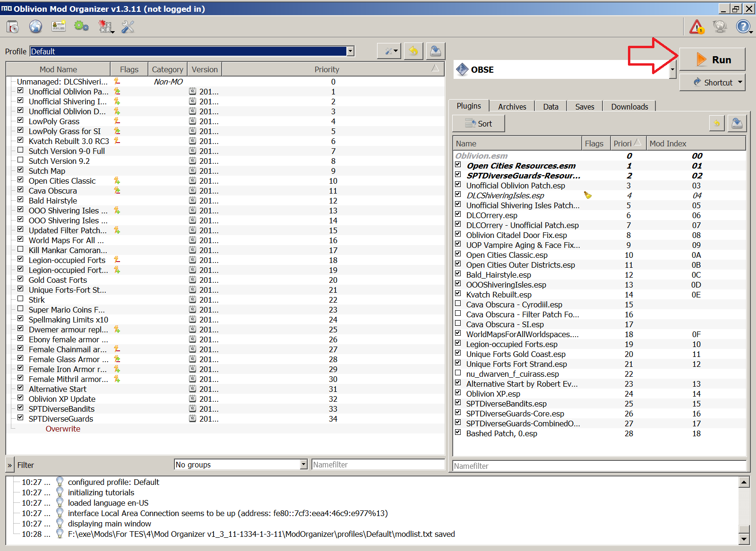Image resolution: width=756 pixels, height=551 pixels.
Task: Create a plugin list backup
Action: tap(737, 124)
